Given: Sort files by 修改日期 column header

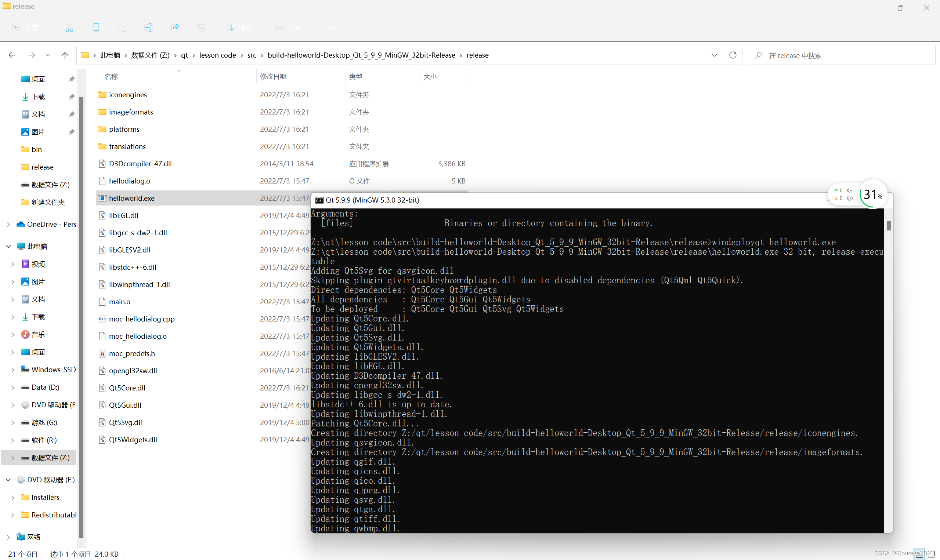Looking at the screenshot, I should 273,77.
